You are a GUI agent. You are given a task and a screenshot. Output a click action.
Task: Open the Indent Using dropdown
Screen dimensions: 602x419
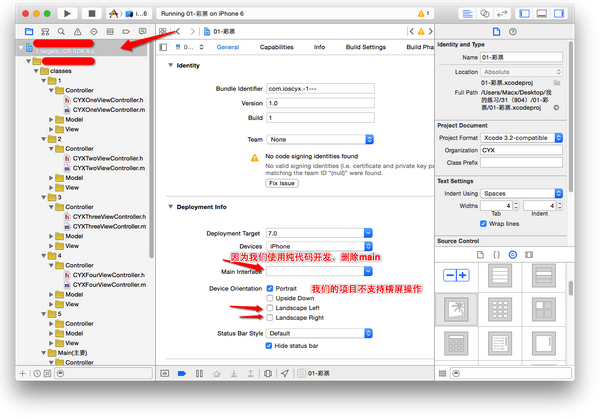522,194
